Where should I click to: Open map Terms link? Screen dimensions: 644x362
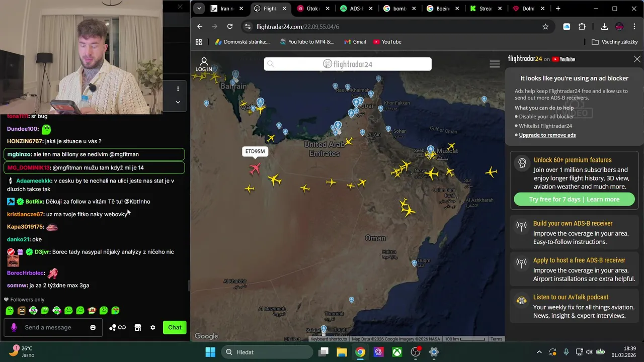496,339
